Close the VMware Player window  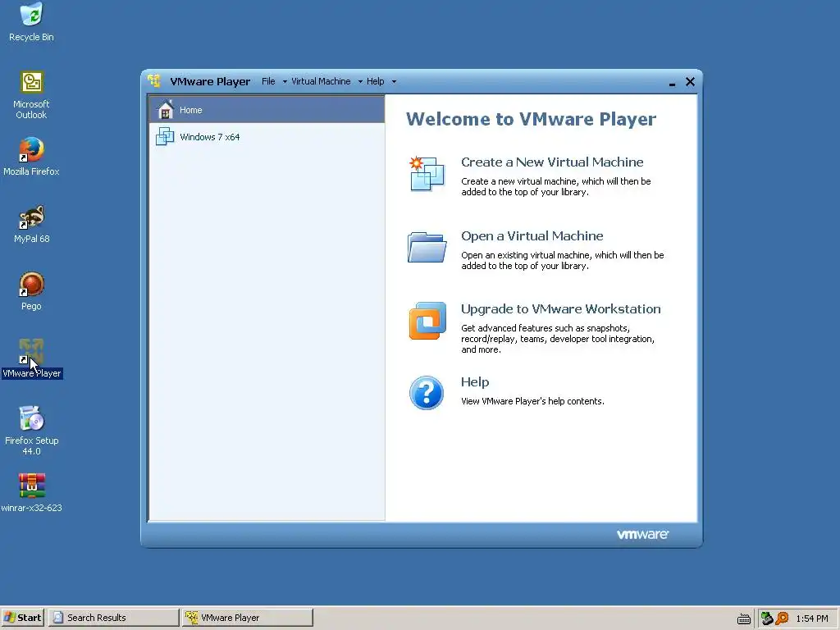click(690, 81)
